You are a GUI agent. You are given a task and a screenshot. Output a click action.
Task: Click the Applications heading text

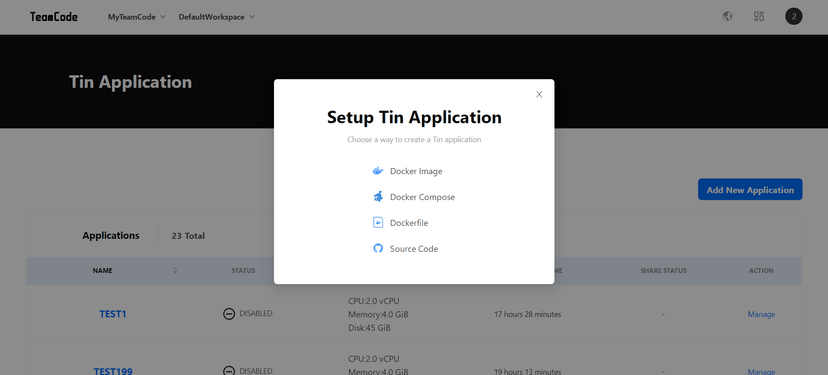coord(111,236)
